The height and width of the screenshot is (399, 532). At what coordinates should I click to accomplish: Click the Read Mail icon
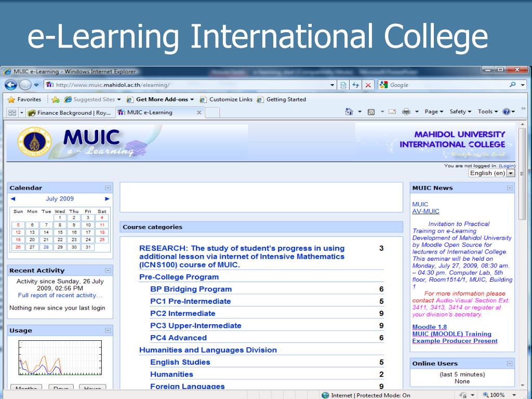392,112
